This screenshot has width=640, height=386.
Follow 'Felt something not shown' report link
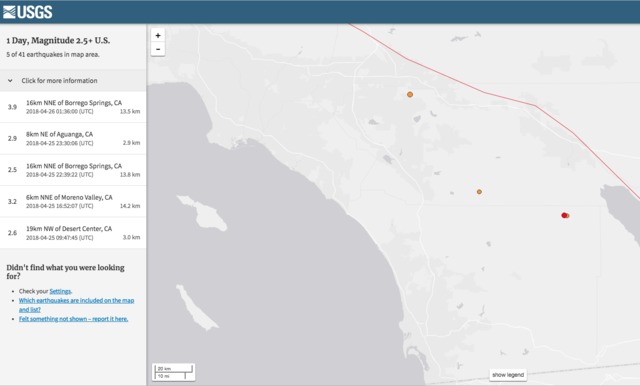point(73,319)
